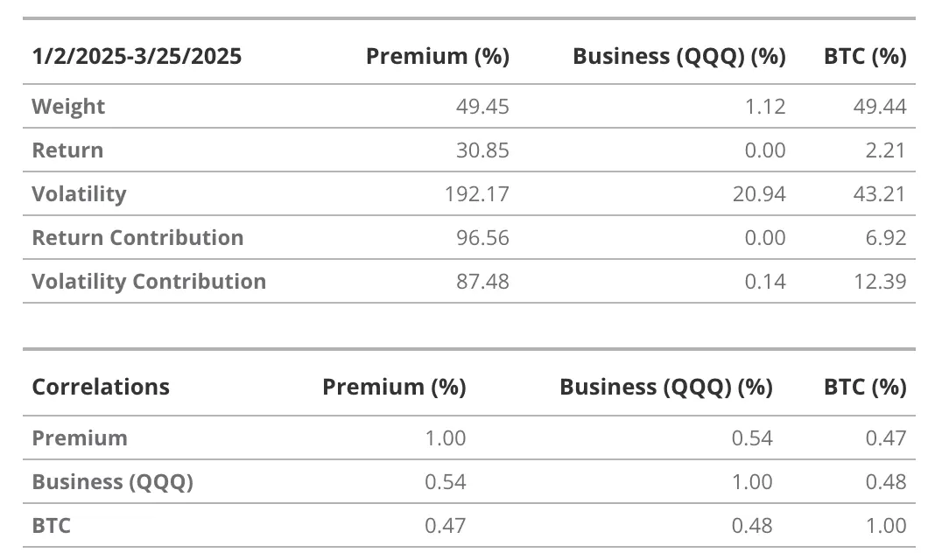Click Premium-to-BTC correlation in the Premium row
The height and width of the screenshot is (560, 942).
click(885, 438)
